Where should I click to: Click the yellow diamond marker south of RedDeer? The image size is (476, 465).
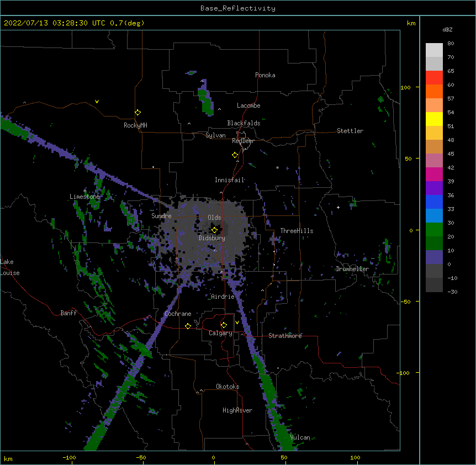[235, 155]
